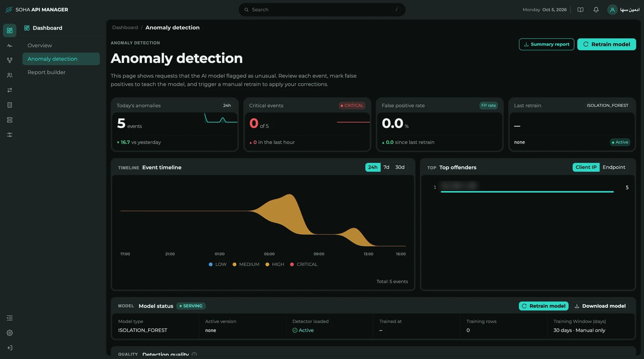This screenshot has width=644, height=359.
Task: Open the Dashboard grid icon in the sidebar rail
Action: [x=10, y=31]
